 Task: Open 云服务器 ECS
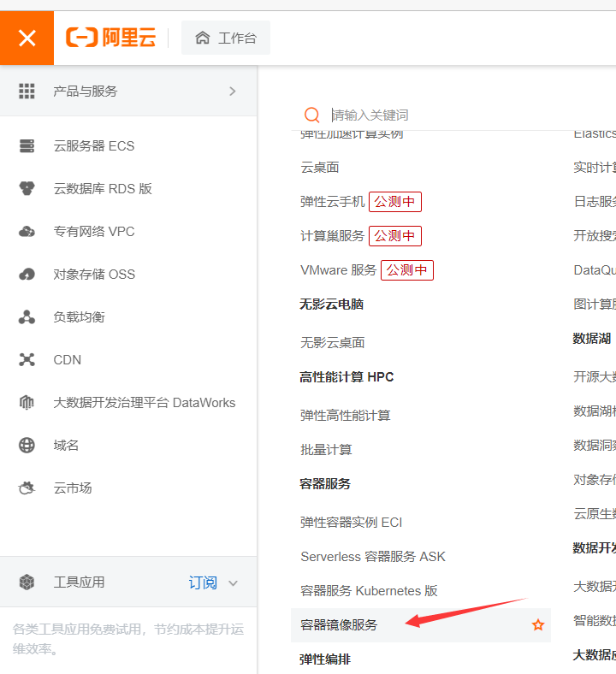tap(94, 145)
